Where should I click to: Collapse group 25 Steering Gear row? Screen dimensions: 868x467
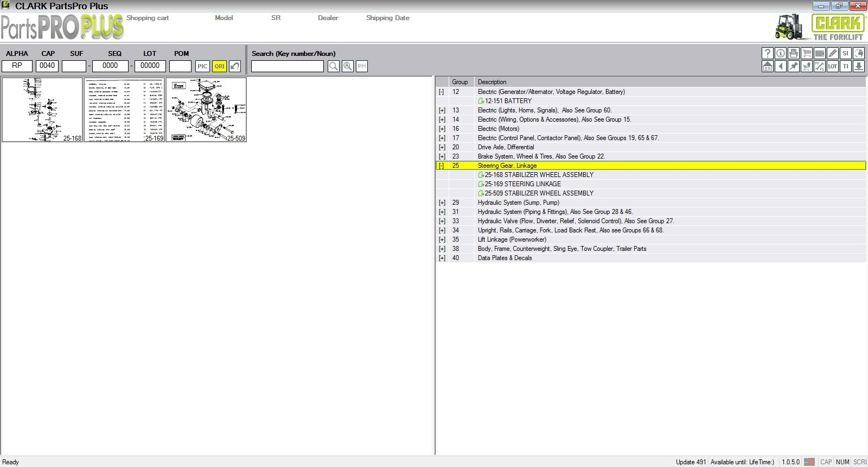coord(442,166)
